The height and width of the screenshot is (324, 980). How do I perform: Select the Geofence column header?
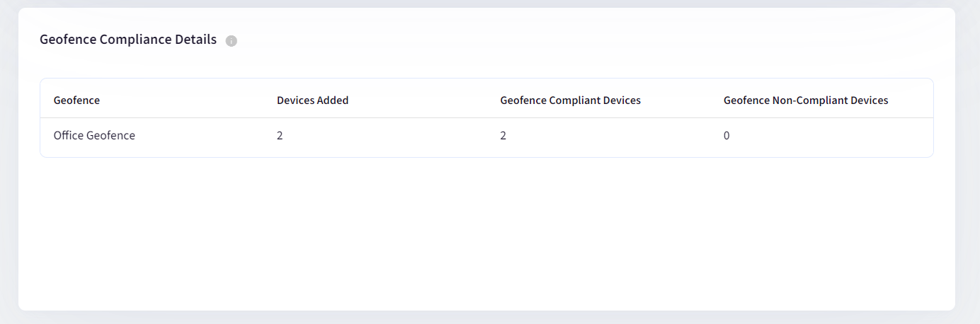click(76, 100)
